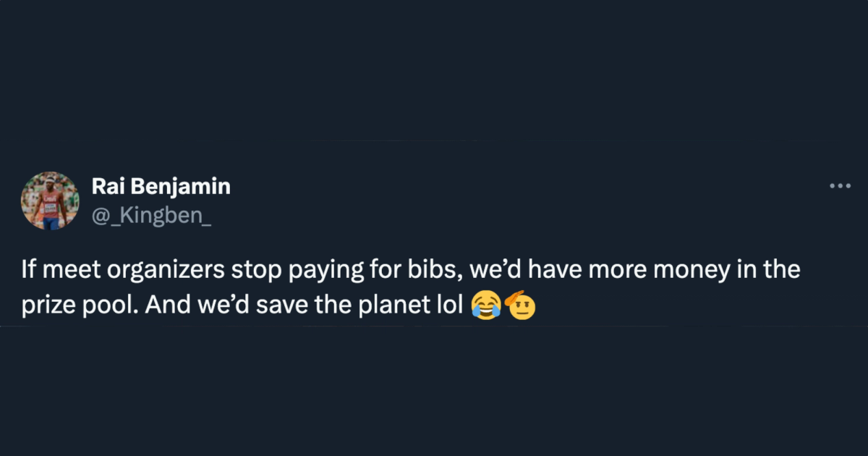Open Rai Benjamin's round profile avatar
The width and height of the screenshot is (868, 456).
click(49, 200)
